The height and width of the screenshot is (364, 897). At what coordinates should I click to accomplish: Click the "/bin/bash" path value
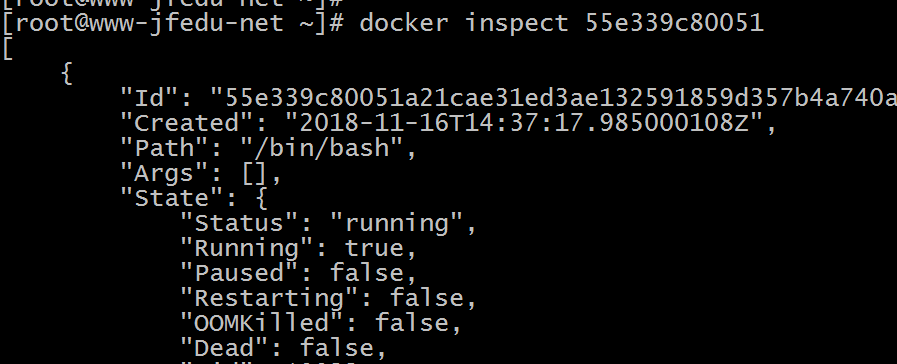pyautogui.click(x=322, y=149)
